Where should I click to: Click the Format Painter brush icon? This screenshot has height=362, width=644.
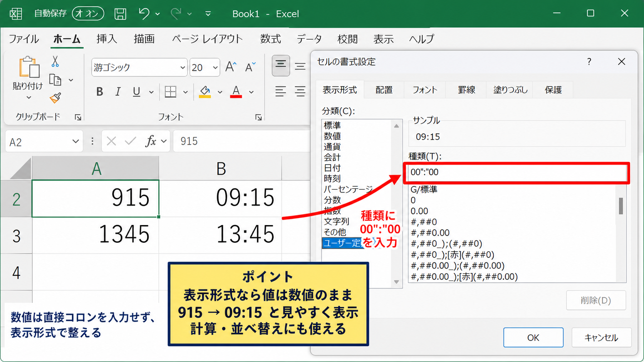click(x=55, y=98)
